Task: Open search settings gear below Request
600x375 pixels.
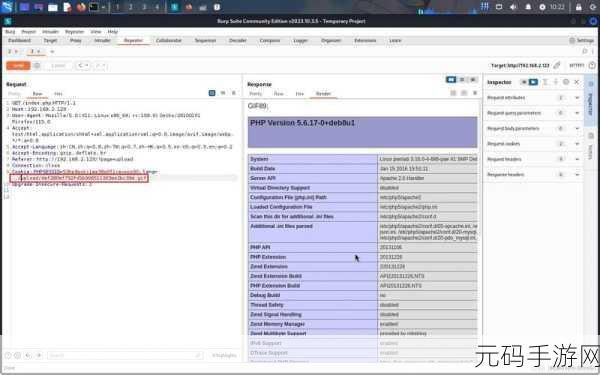Action: tap(18, 355)
